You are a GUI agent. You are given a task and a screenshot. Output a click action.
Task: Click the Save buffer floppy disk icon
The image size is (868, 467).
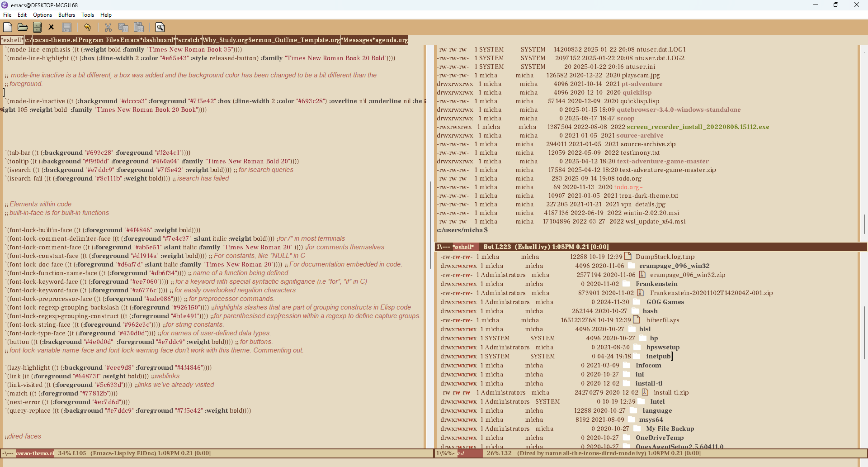67,27
